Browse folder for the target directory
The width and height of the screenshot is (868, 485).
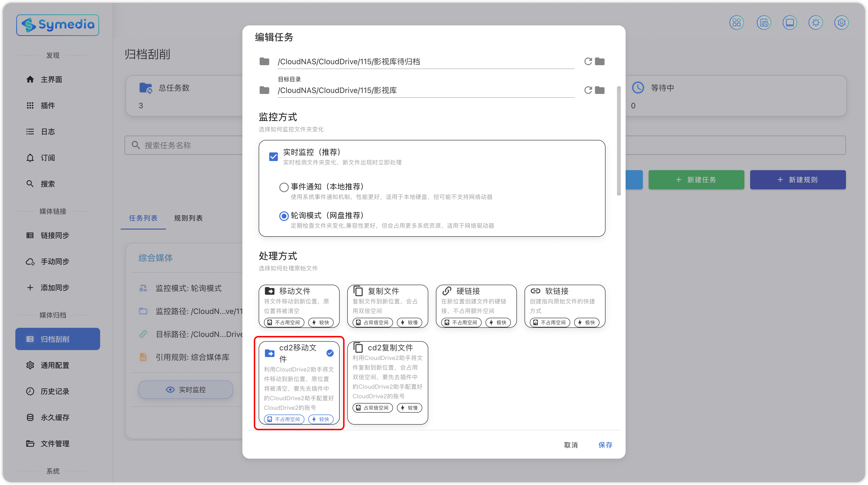(x=600, y=90)
